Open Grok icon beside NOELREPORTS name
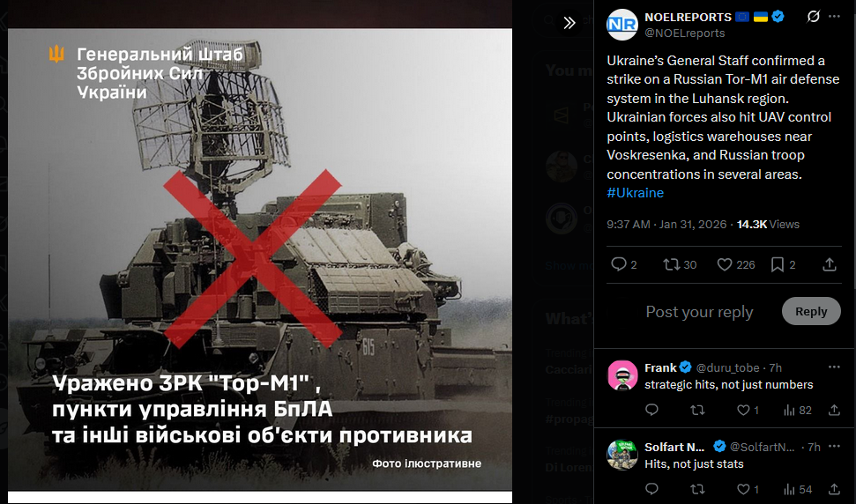Image resolution: width=856 pixels, height=504 pixels. [814, 17]
